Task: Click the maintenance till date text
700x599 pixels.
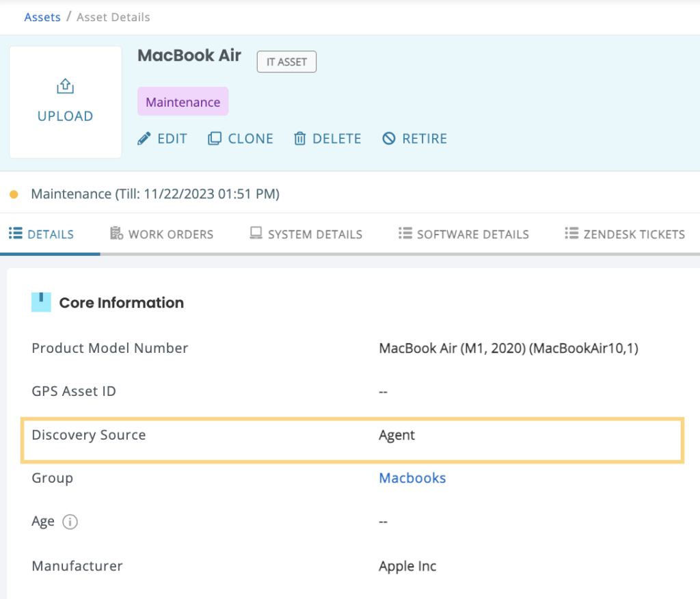Action: point(155,194)
